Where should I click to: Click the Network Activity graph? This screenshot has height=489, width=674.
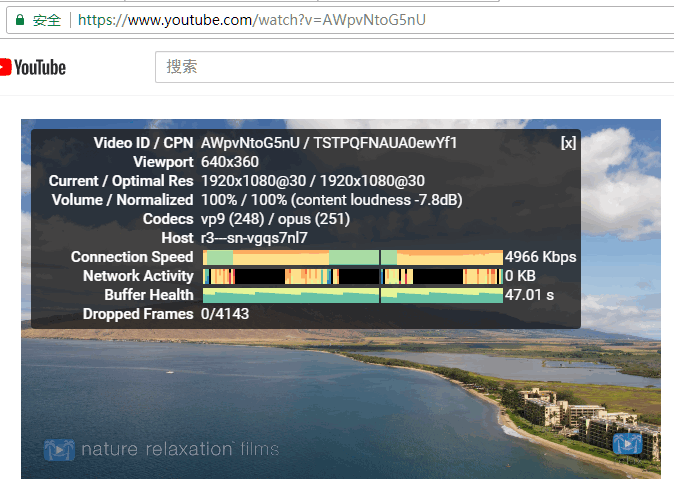point(352,276)
